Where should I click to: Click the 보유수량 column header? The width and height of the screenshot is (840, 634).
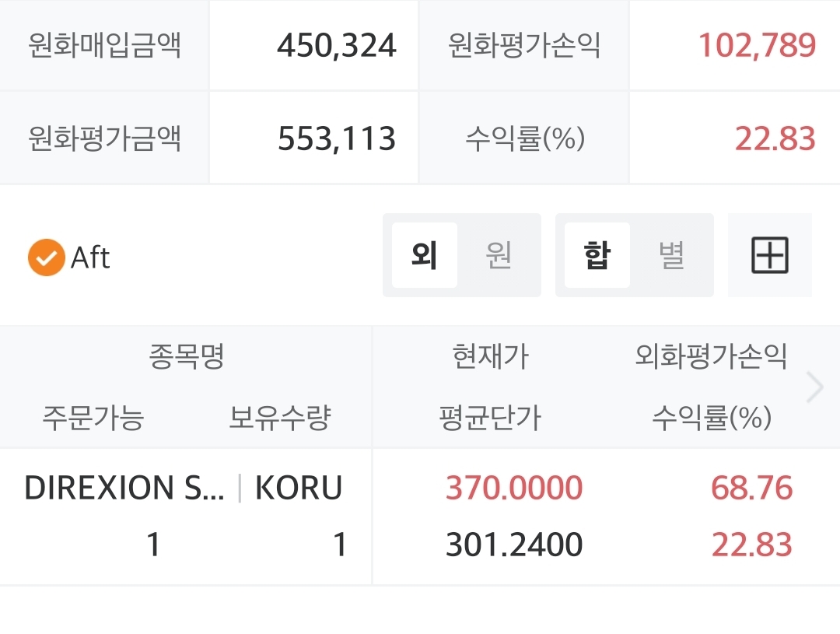pos(280,419)
